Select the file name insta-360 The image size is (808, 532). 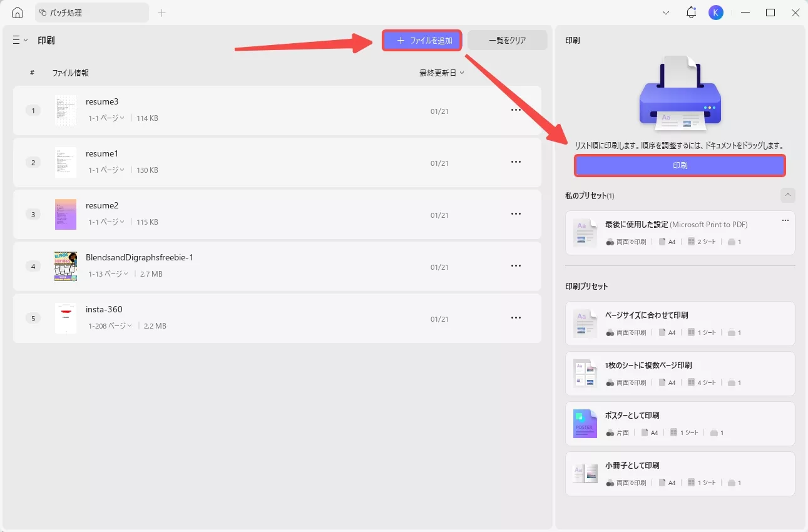104,309
